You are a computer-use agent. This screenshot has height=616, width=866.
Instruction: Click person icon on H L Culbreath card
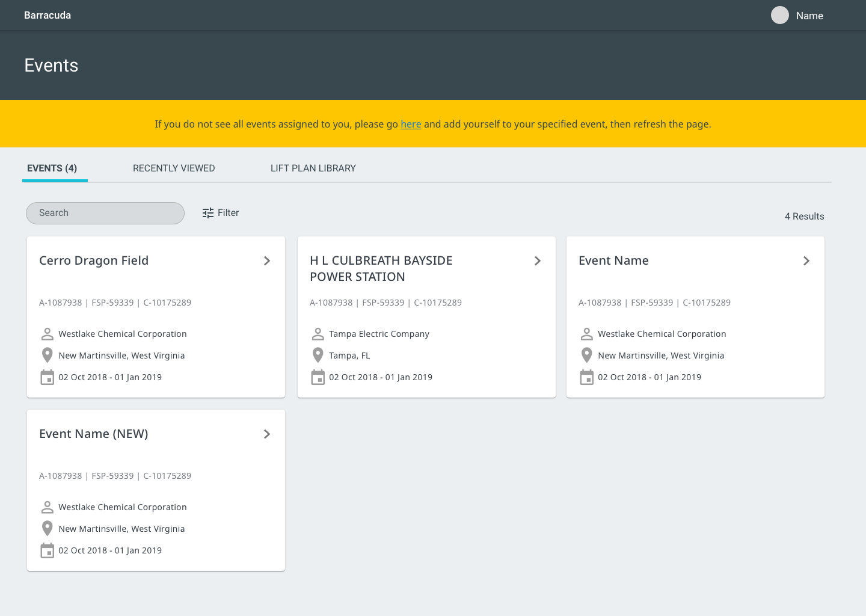click(x=318, y=334)
